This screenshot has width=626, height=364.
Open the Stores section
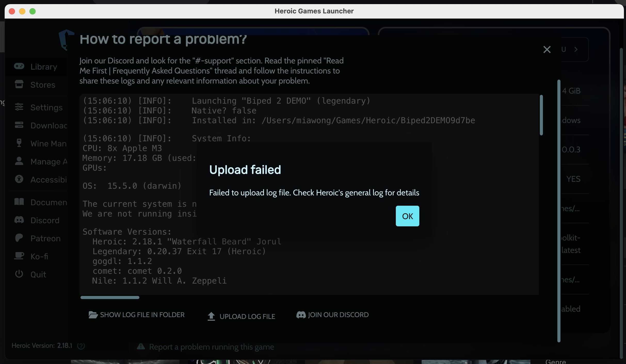[43, 85]
